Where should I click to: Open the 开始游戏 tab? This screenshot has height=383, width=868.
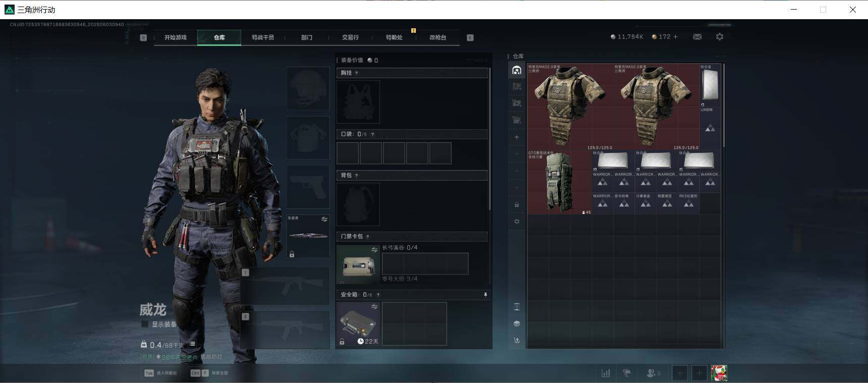[175, 37]
